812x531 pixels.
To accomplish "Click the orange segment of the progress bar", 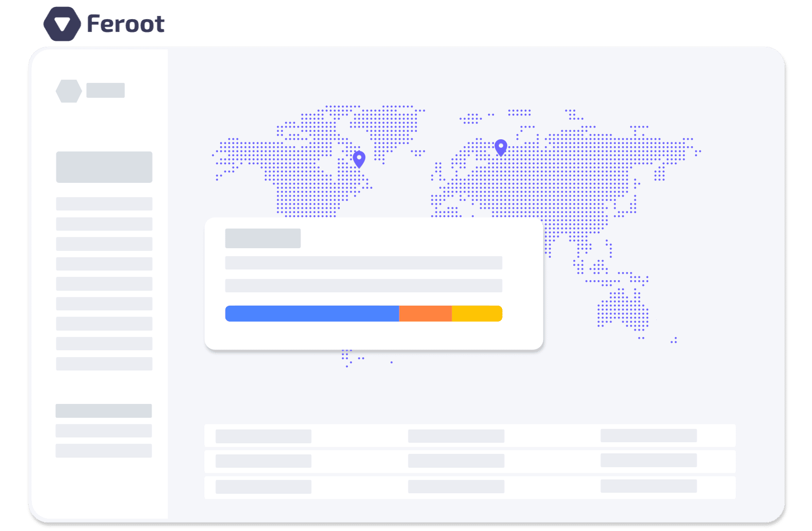I will pos(425,314).
